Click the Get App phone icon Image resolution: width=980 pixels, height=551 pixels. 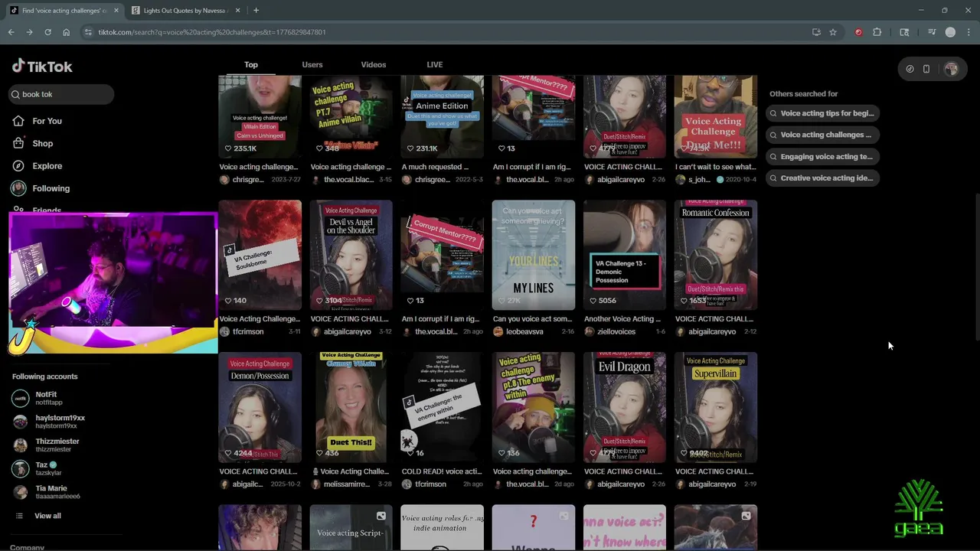[926, 69]
